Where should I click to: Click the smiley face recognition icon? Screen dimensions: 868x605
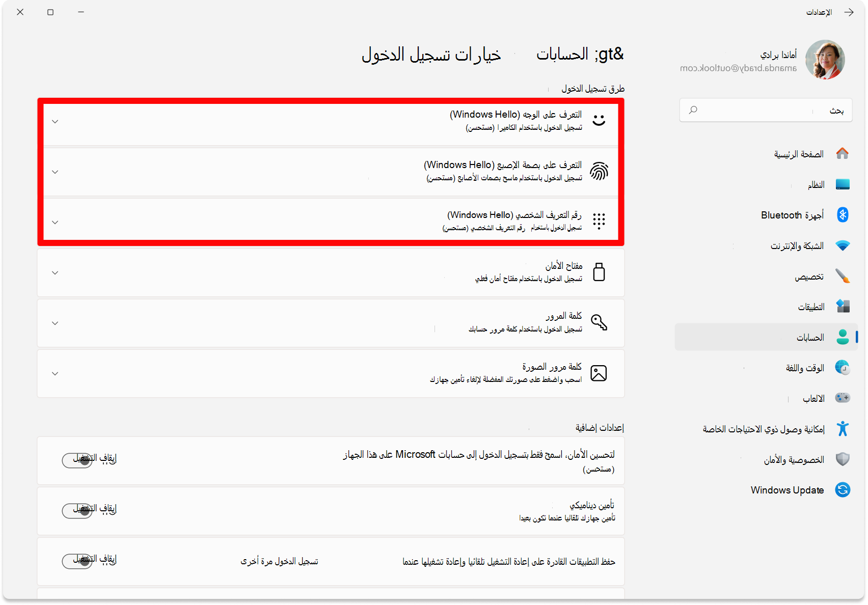(x=599, y=120)
